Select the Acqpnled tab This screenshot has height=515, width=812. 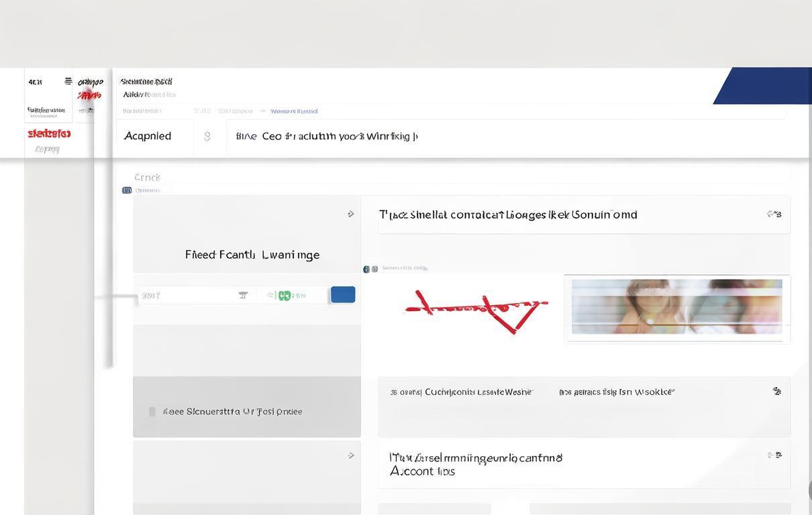[148, 136]
